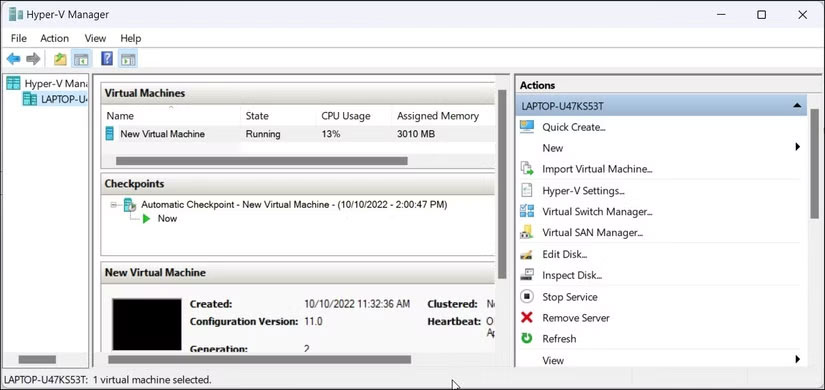Open Help via the question mark toolbar icon
Screen dimensions: 825x390
click(107, 58)
